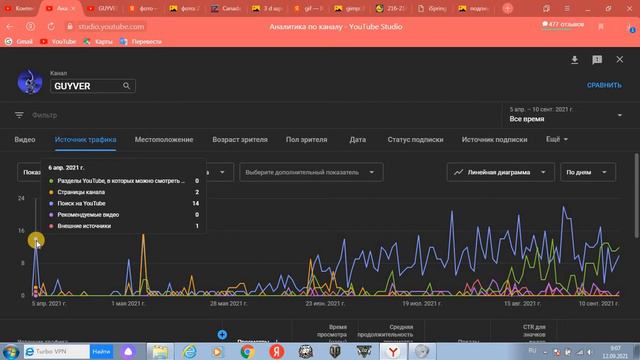Open the media player taskbar icon
The image size is (640, 360).
[218, 351]
